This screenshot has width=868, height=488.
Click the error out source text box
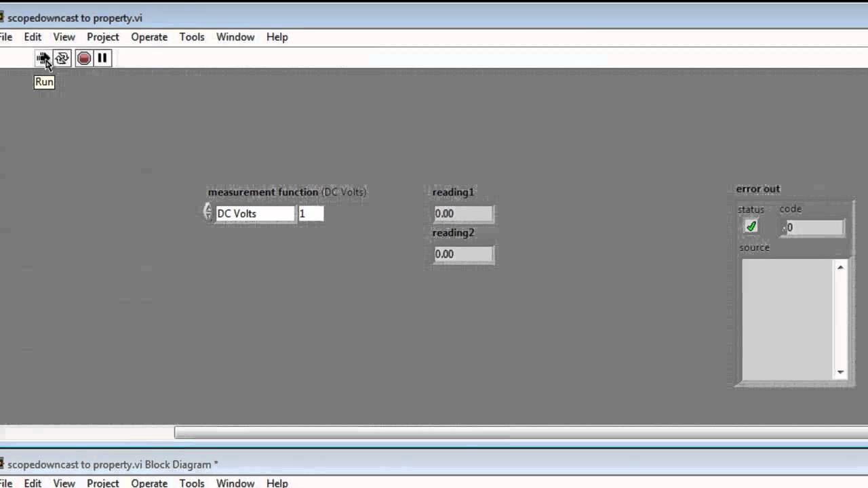pos(787,320)
